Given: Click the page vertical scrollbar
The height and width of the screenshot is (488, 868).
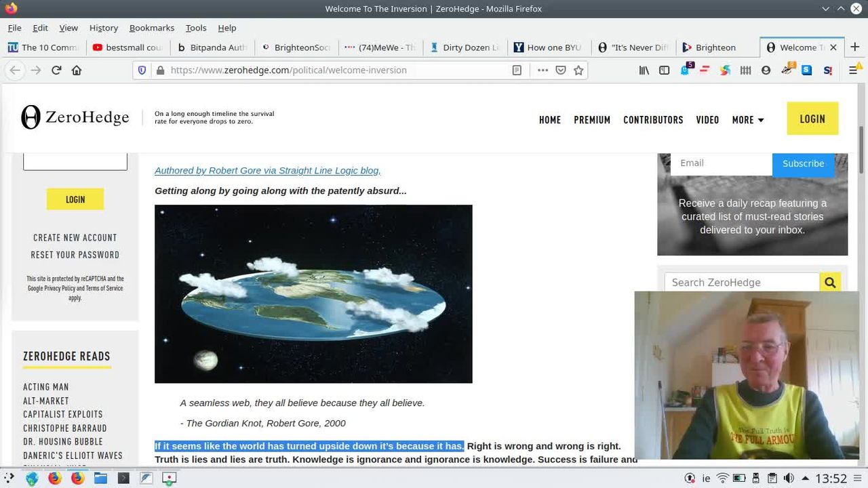Looking at the screenshot, I should [x=862, y=156].
